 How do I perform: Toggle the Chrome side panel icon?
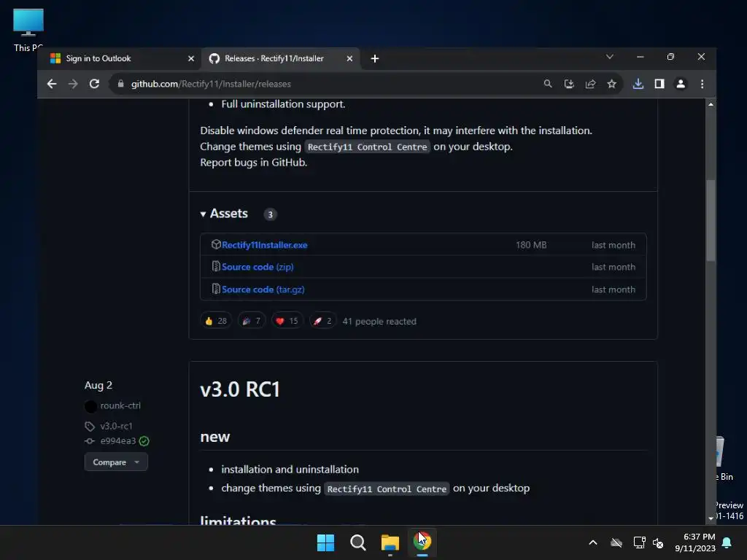coord(659,84)
